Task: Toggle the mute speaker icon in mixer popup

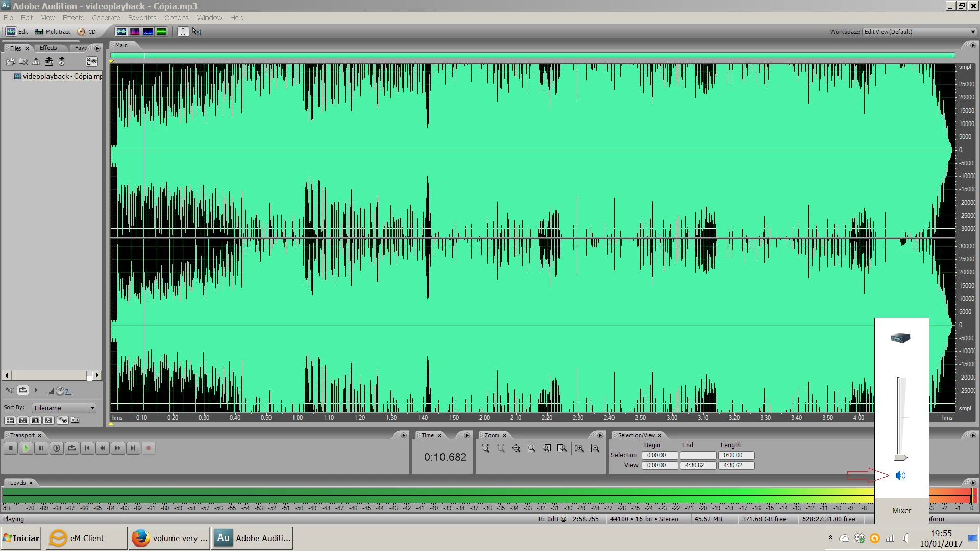Action: [900, 475]
